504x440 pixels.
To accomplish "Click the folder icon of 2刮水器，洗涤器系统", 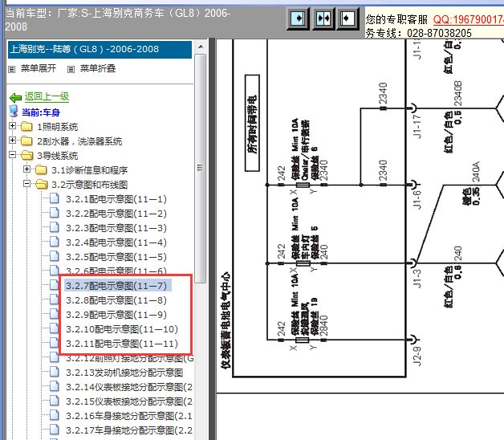I will pyautogui.click(x=26, y=141).
